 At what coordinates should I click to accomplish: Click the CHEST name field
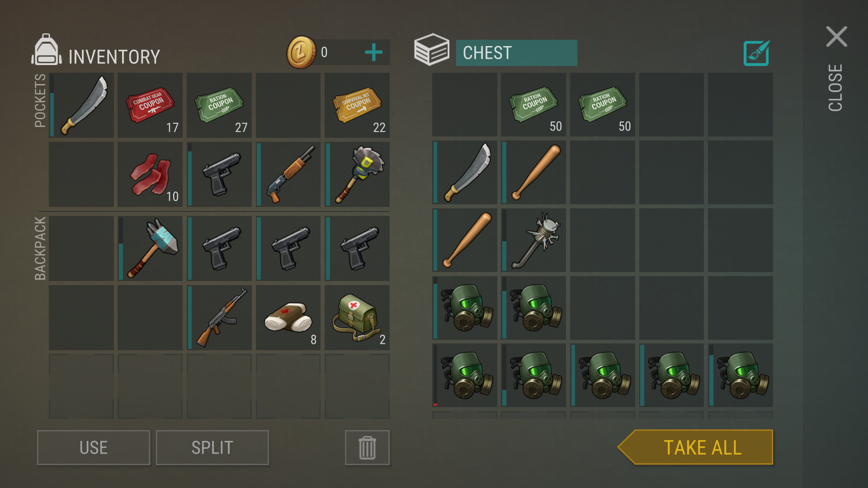coord(516,53)
